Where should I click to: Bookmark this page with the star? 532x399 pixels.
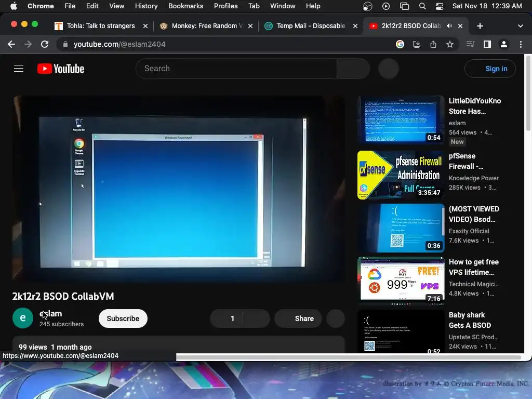449,44
